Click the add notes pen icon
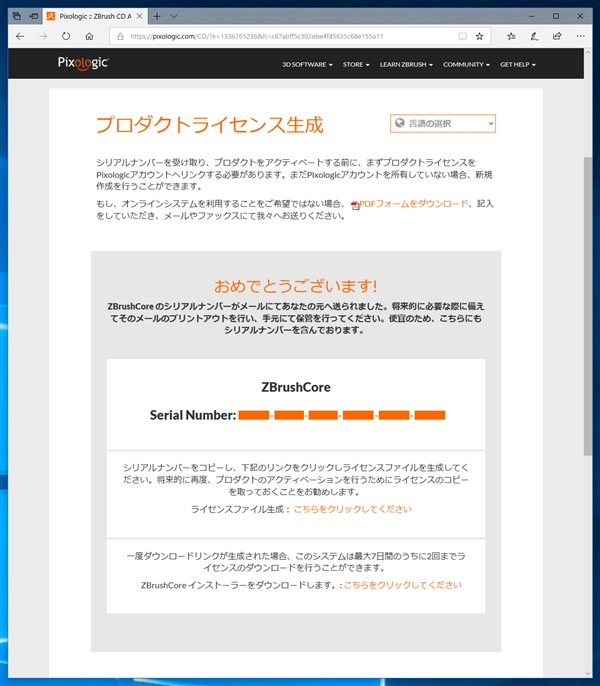The width and height of the screenshot is (600, 686). pyautogui.click(x=534, y=36)
